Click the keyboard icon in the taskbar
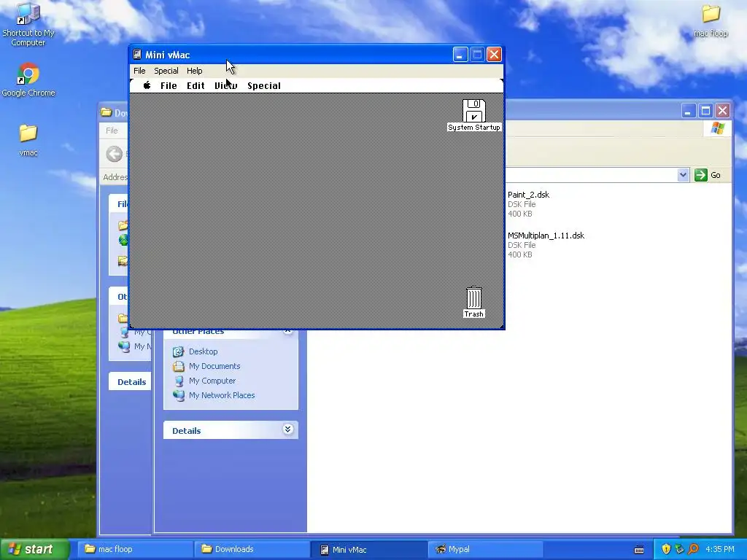 [639, 550]
